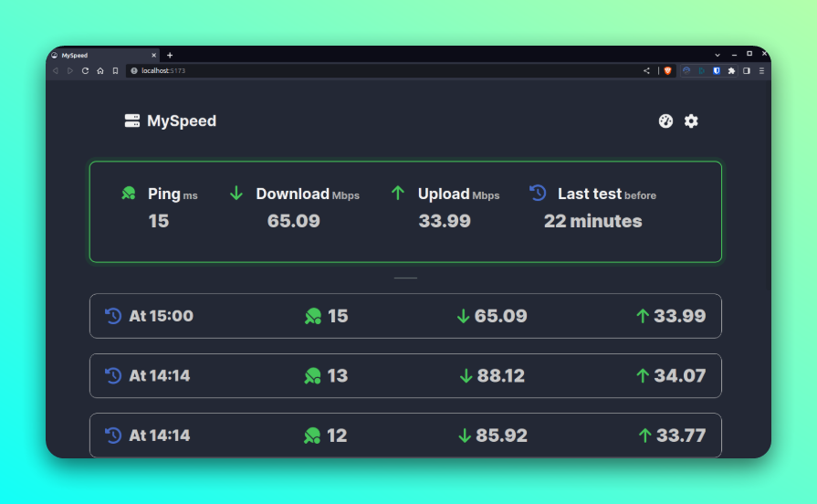Start a speedtest with the gauge icon
The image size is (817, 504).
[x=665, y=121]
